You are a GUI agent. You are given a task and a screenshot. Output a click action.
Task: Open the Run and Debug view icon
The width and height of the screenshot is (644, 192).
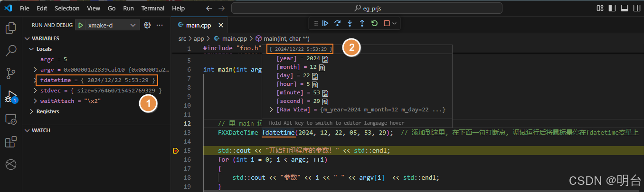point(10,96)
